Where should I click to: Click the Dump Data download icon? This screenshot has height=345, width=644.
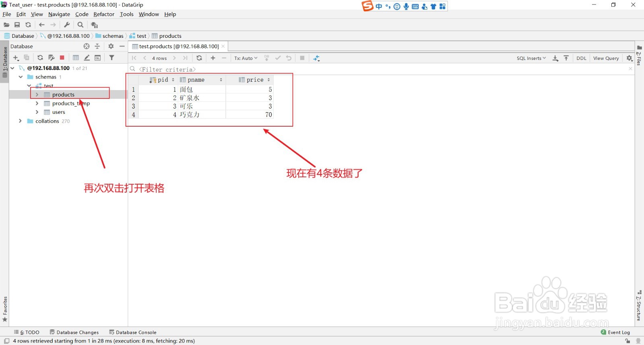tap(555, 58)
